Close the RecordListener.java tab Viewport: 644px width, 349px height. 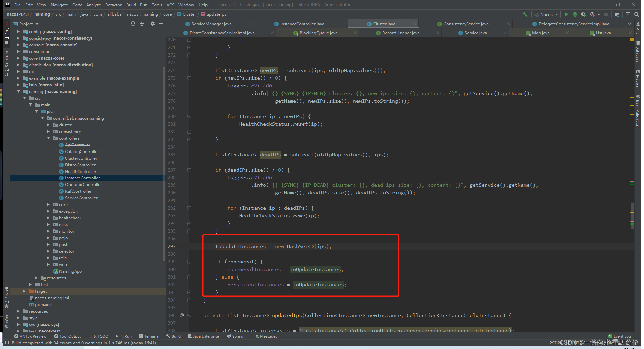pos(438,33)
